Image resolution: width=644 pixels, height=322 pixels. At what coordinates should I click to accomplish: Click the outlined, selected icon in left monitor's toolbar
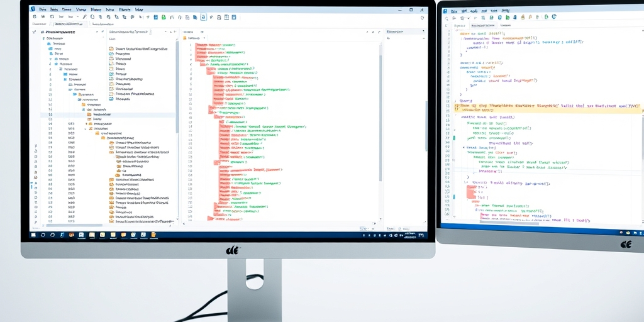[x=203, y=17]
